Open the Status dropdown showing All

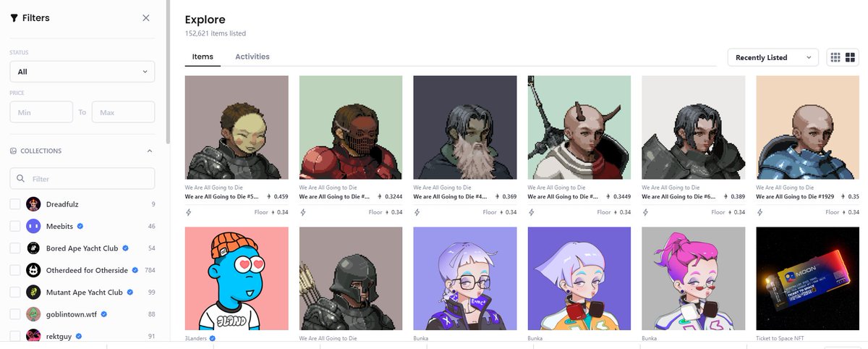pos(82,72)
